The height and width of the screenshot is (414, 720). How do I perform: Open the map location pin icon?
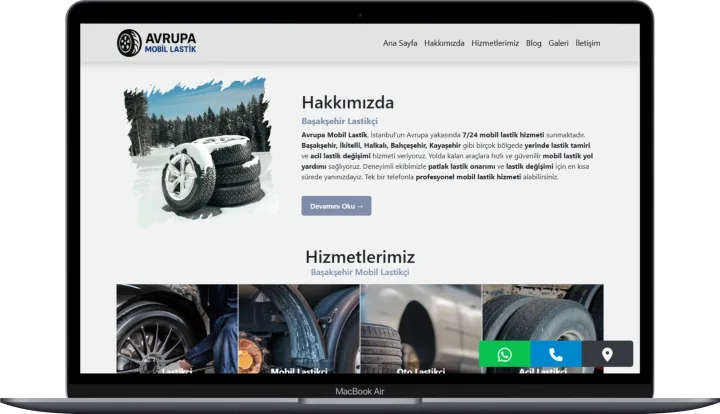608,354
